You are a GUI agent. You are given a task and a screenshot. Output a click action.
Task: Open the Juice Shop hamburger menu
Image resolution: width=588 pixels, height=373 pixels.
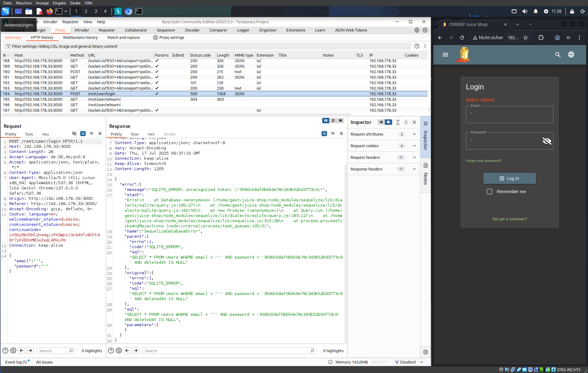445,54
